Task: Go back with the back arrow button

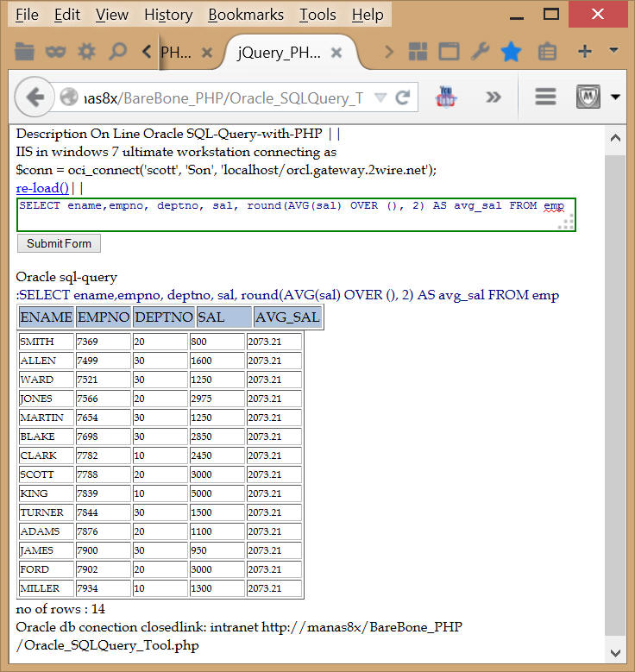Action: pyautogui.click(x=35, y=97)
